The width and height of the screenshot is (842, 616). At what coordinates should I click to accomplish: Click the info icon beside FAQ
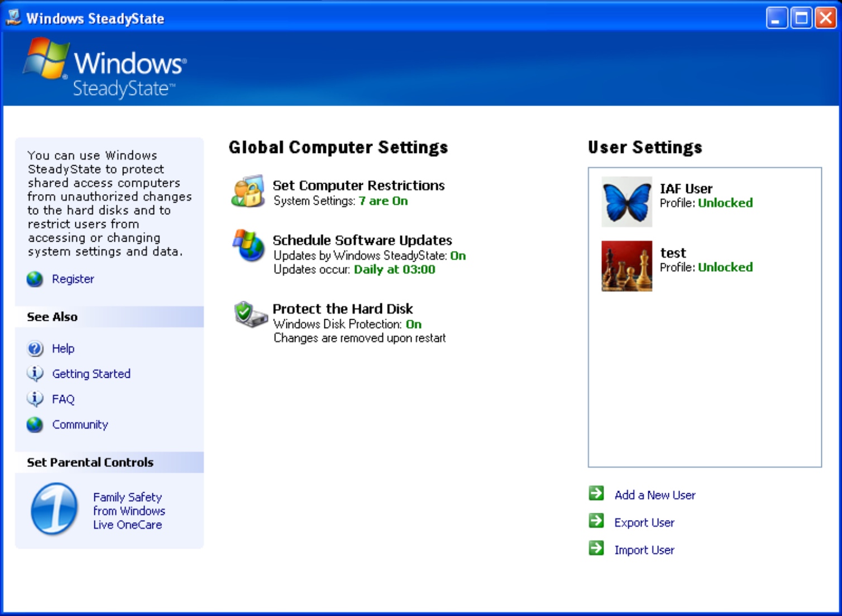(x=35, y=400)
